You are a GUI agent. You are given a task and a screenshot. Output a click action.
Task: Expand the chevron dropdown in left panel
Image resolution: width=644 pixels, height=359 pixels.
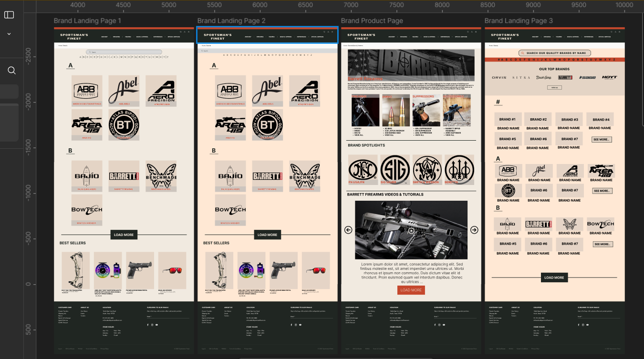9,34
